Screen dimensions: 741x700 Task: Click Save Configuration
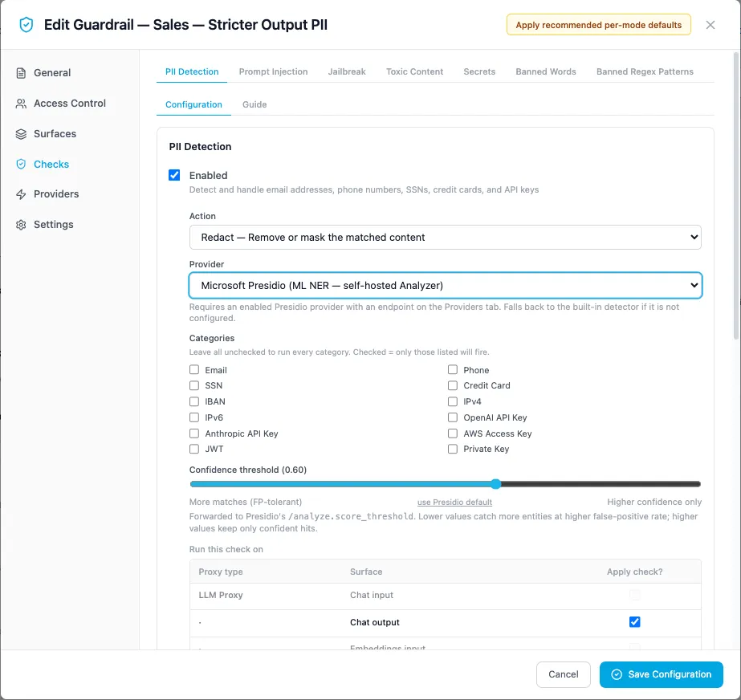coord(662,674)
